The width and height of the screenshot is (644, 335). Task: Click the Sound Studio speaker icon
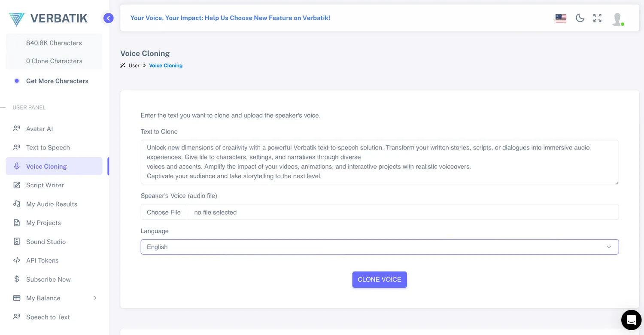[17, 241]
